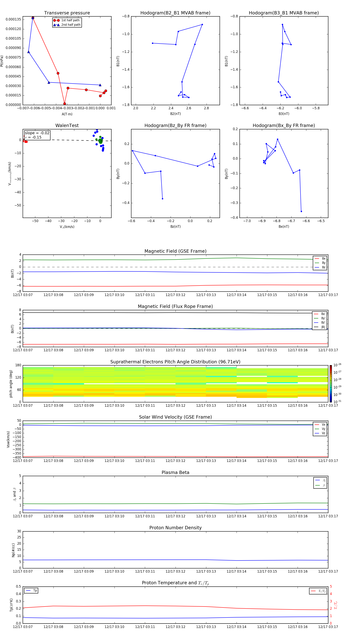Click the Vy legend entry in velocity plot
Screen dimensions: 351x644
(x=320, y=429)
